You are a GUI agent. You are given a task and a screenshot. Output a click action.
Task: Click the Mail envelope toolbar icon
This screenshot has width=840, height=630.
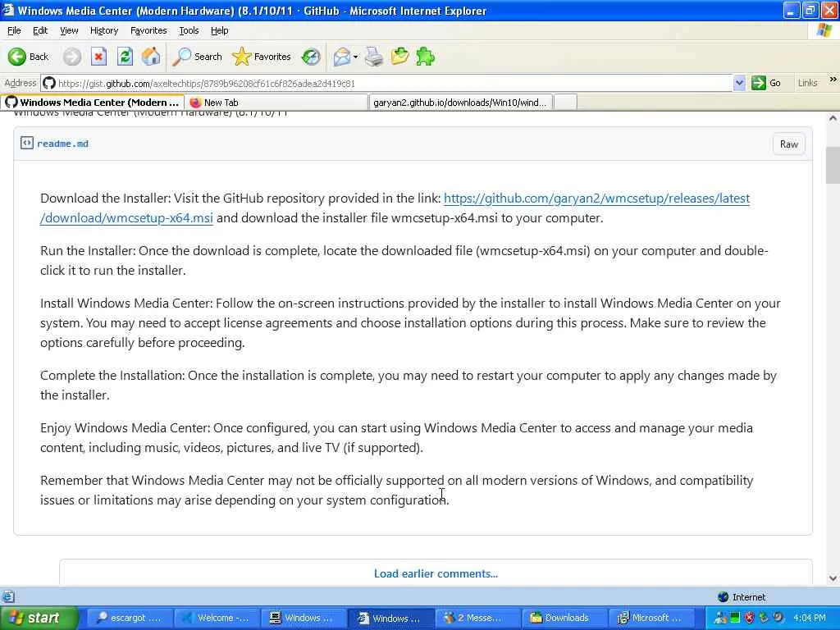pos(341,57)
